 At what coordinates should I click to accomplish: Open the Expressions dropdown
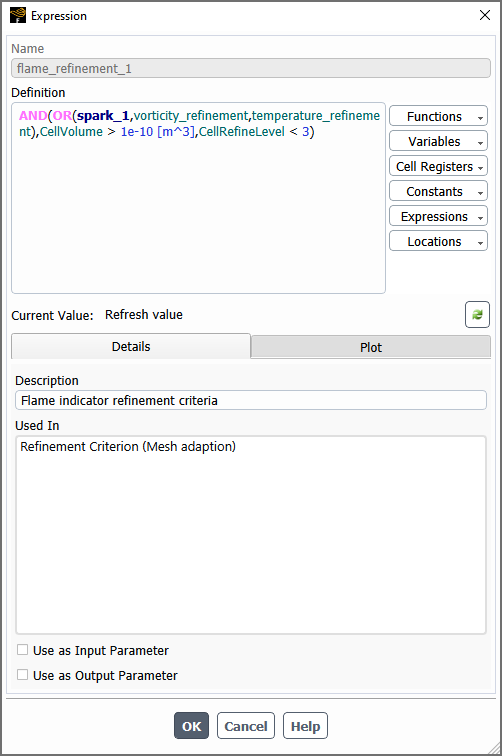pos(438,216)
